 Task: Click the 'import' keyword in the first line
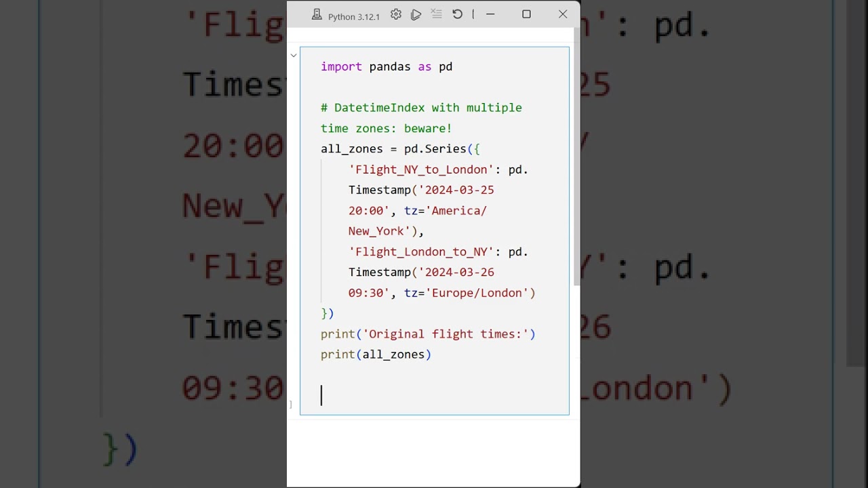point(341,66)
